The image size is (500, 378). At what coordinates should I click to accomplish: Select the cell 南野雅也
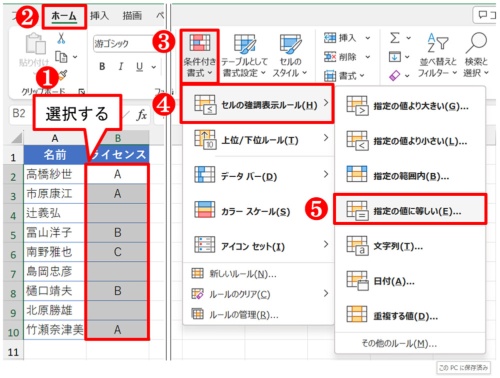click(x=55, y=252)
